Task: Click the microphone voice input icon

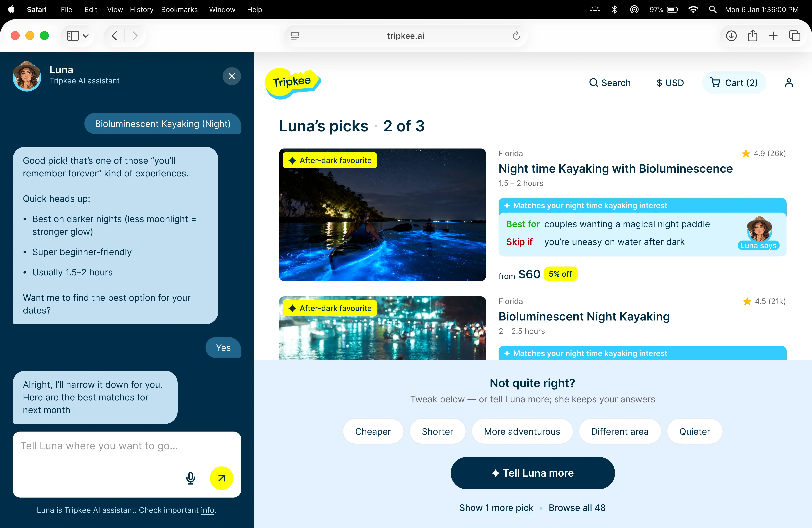Action: 190,478
